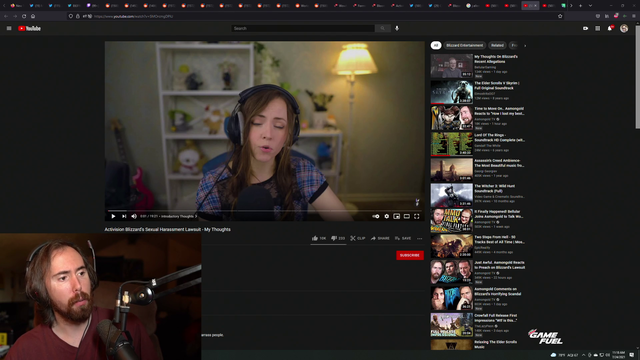Enable miniplayer mode
Screen dimensions: 640x360
tap(396, 216)
